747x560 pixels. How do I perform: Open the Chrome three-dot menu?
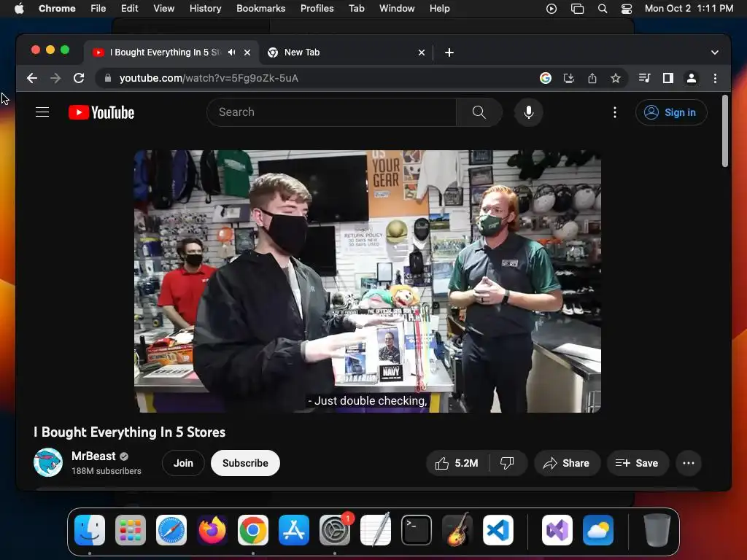[x=715, y=78]
